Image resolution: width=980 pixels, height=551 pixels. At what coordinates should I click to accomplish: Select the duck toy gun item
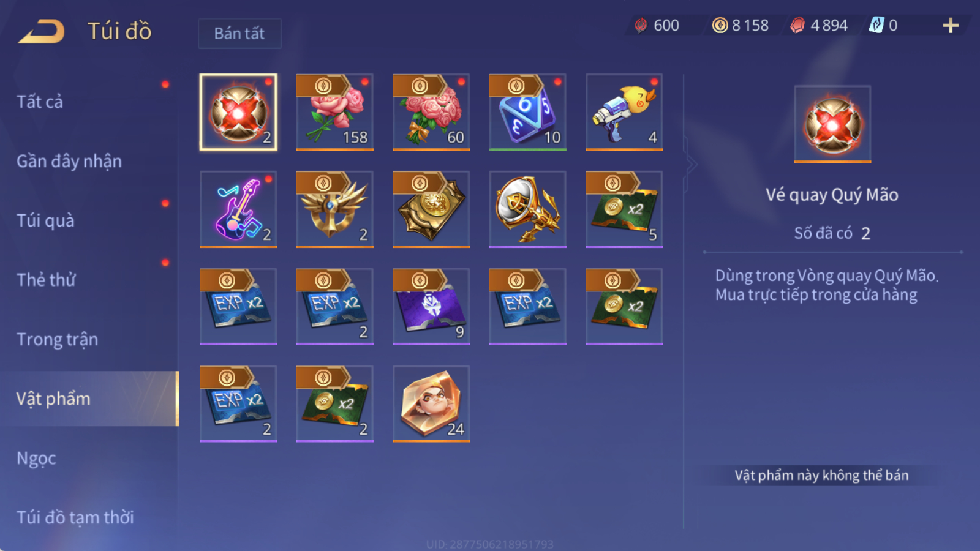[x=624, y=112]
